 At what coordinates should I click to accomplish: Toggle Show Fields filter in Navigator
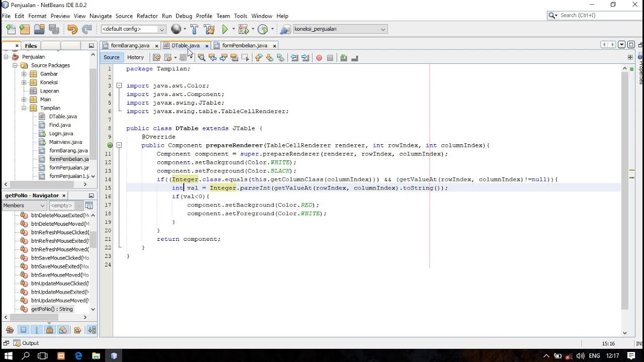(x=24, y=330)
